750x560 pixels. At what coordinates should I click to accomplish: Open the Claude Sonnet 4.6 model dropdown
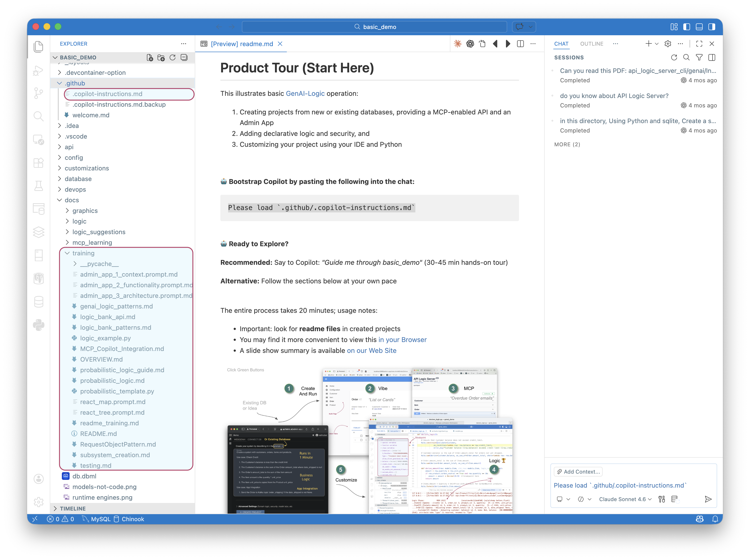tap(625, 499)
